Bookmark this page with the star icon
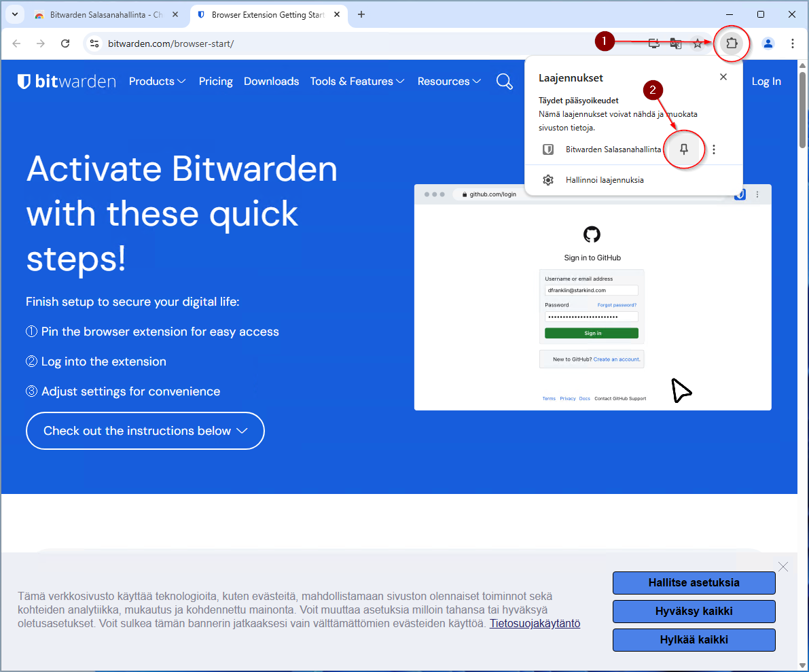Image resolution: width=809 pixels, height=672 pixels. pos(697,43)
